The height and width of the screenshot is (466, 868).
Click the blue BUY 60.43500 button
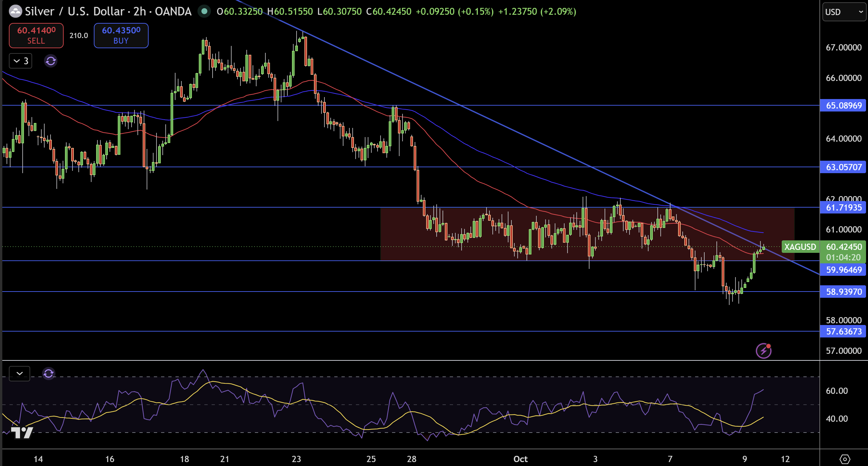pos(121,35)
